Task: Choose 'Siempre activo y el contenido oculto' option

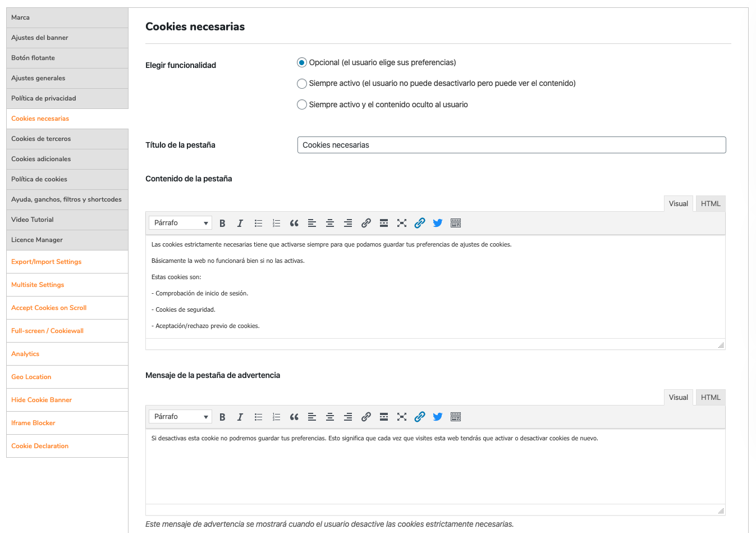Action: click(302, 104)
